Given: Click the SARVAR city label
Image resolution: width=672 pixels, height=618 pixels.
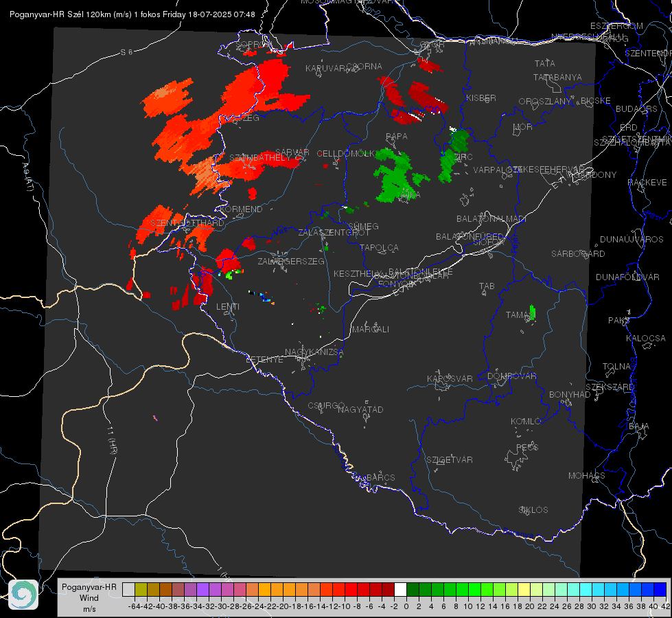Looking at the screenshot, I should (x=292, y=152).
